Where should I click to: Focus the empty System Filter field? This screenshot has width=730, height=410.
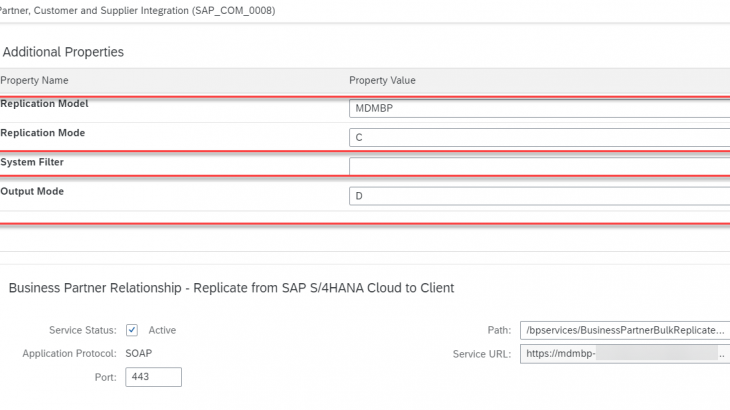click(540, 166)
